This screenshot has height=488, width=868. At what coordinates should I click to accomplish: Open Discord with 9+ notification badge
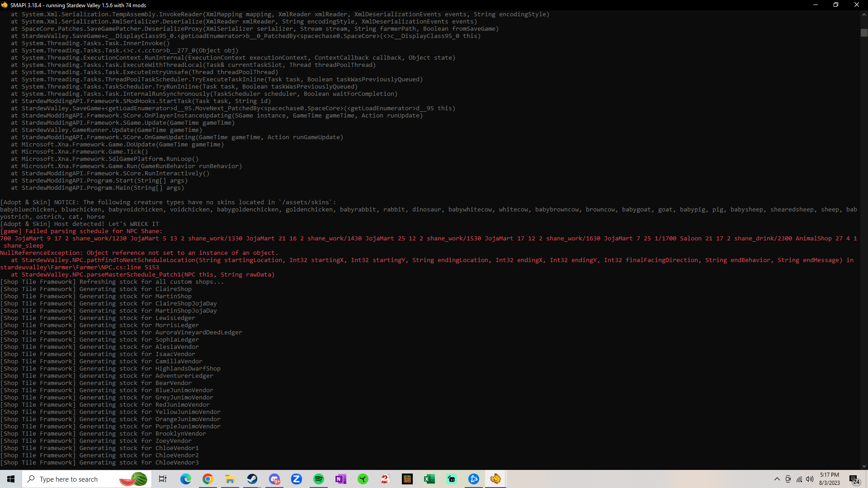[274, 479]
